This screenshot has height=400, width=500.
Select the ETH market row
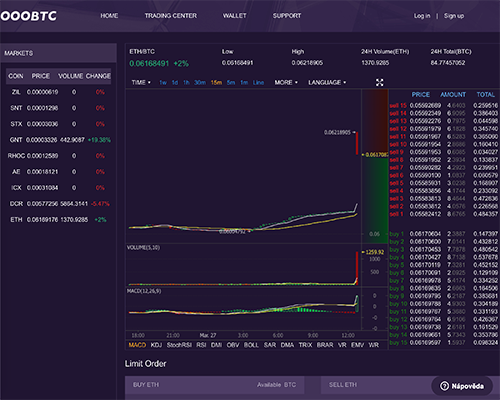pyautogui.click(x=58, y=220)
